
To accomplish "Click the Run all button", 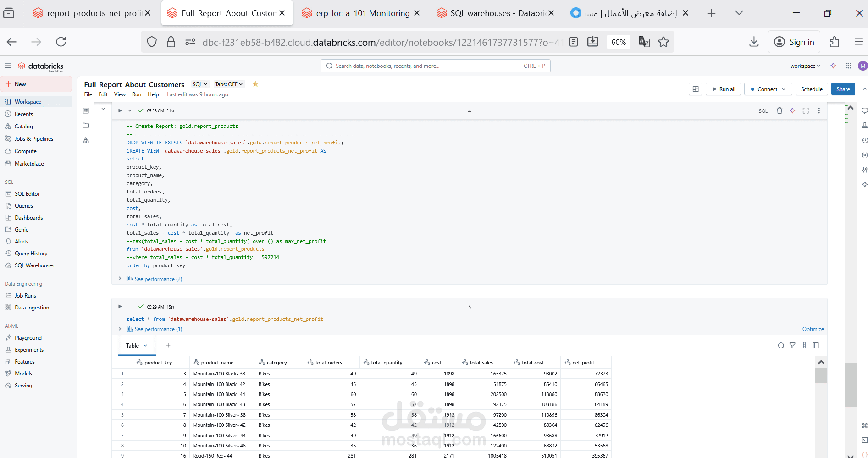I will [723, 89].
